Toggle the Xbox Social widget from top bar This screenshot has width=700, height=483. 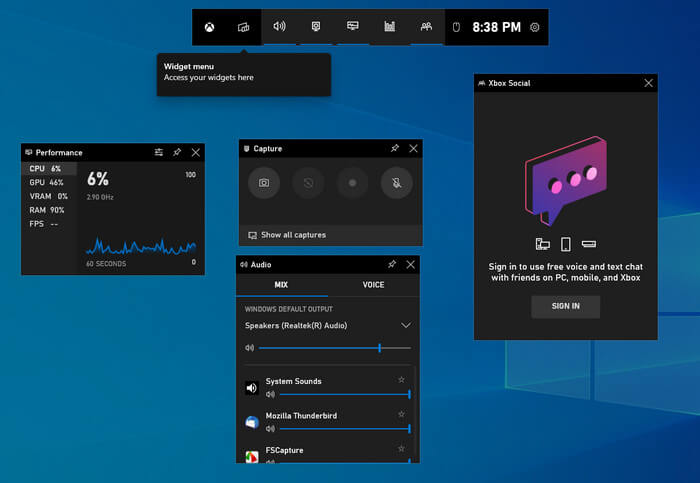coord(426,27)
